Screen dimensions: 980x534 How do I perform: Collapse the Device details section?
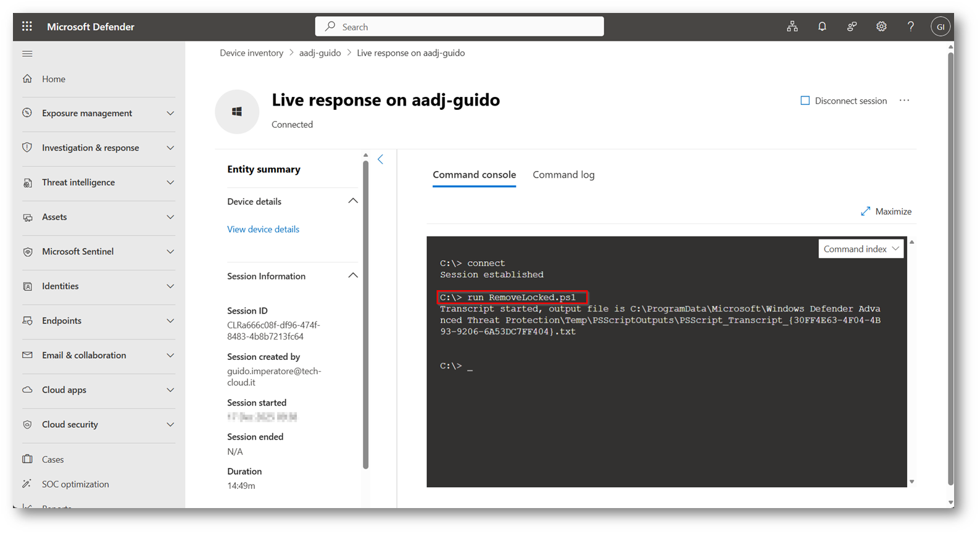pyautogui.click(x=353, y=201)
